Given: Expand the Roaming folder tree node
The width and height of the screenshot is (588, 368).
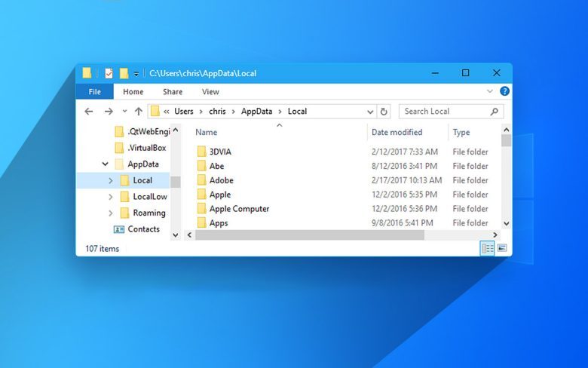Looking at the screenshot, I should tap(111, 213).
